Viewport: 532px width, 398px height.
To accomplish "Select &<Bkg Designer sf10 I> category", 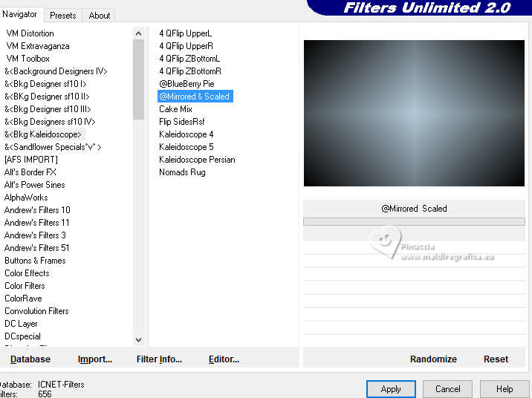I will coord(45,84).
